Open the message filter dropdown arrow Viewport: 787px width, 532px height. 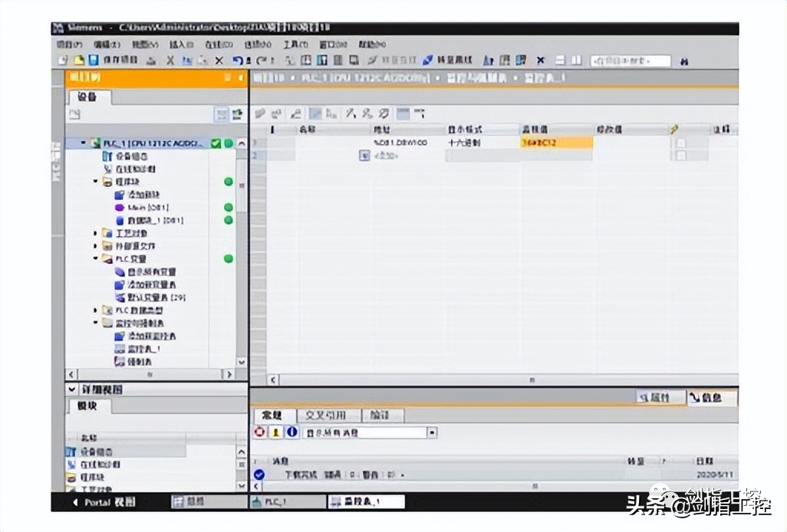pos(432,432)
